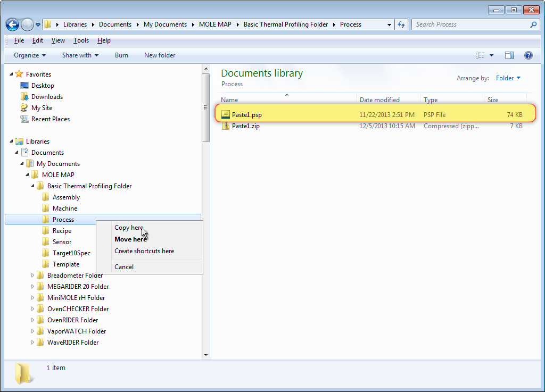The height and width of the screenshot is (392, 545).
Task: Click the refresh button beside address bar
Action: coord(401,24)
